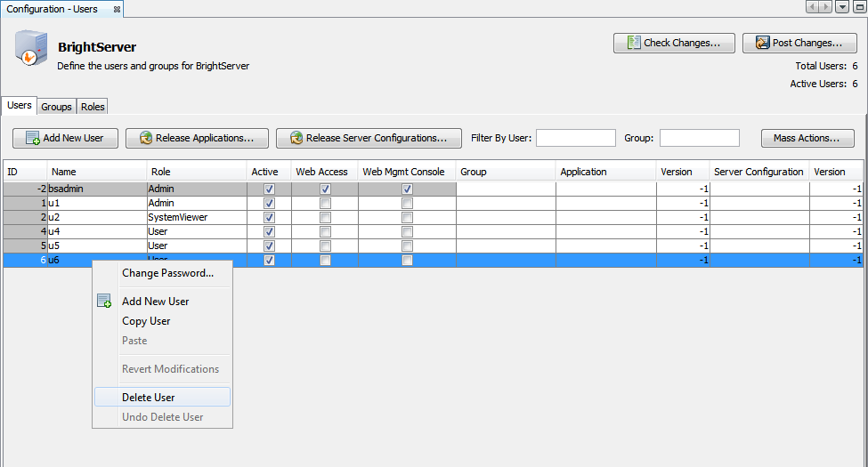Click the BrightServer server icon
The width and height of the screenshot is (868, 467).
(x=29, y=48)
